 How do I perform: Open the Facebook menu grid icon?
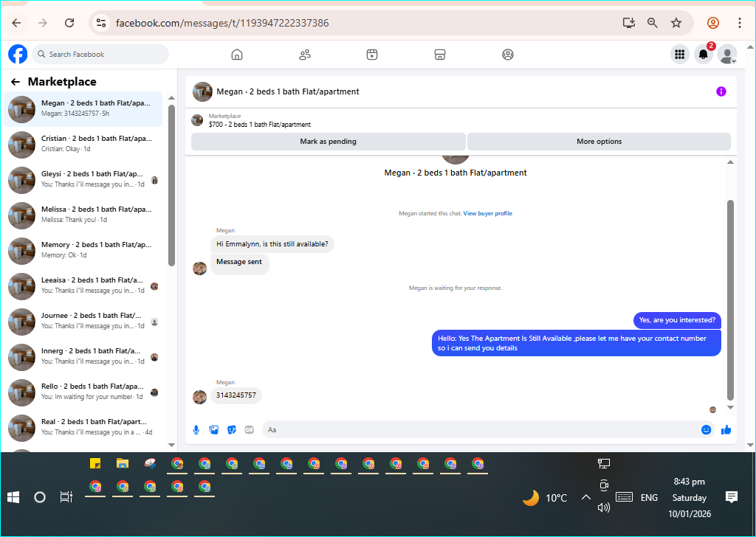tap(680, 55)
